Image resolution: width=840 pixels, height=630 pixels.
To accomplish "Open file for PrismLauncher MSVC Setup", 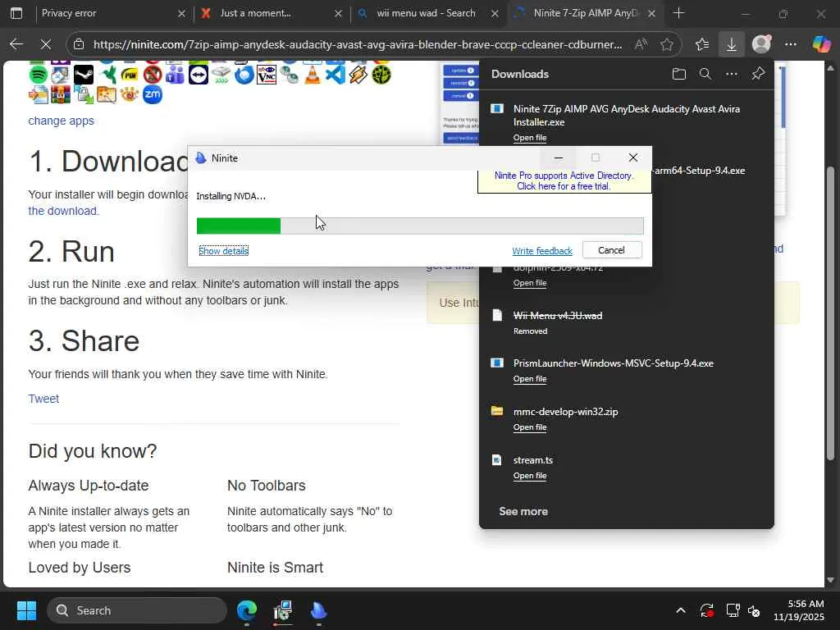I will pyautogui.click(x=530, y=379).
